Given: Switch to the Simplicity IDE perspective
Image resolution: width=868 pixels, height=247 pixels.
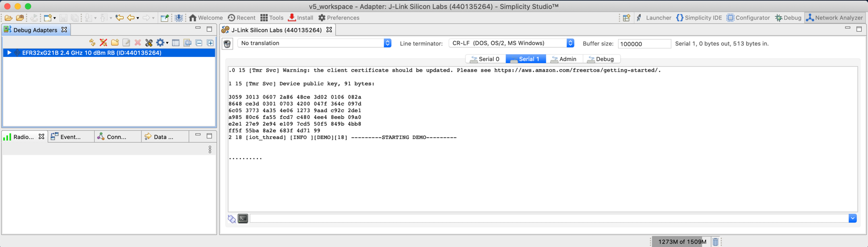Looking at the screenshot, I should pyautogui.click(x=699, y=18).
